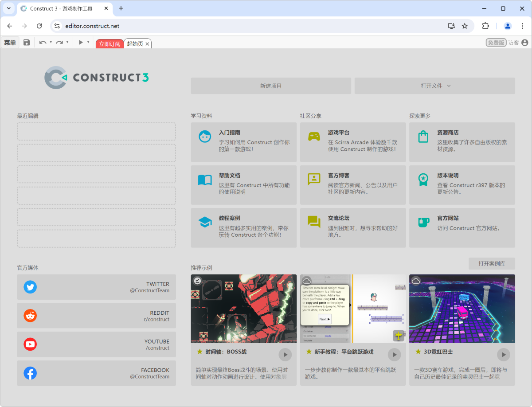Open the 帮助文档 help documentation panel
Image resolution: width=532 pixels, height=407 pixels.
tap(243, 185)
